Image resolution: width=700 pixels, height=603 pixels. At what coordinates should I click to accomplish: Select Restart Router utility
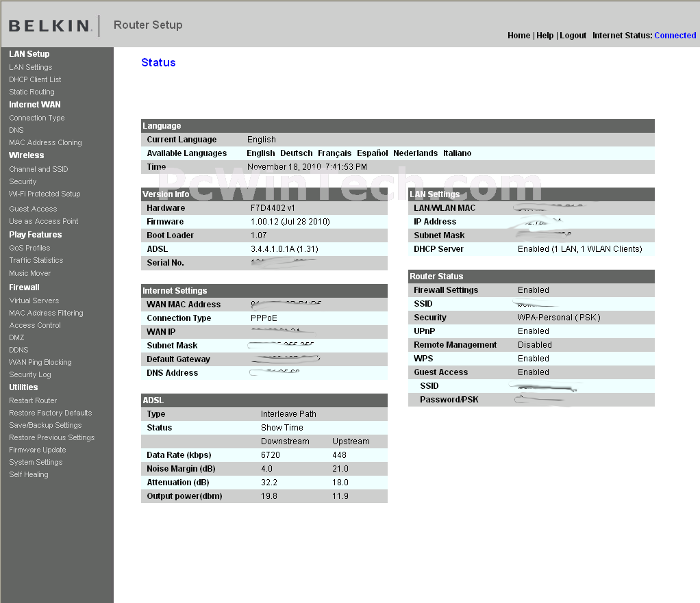pyautogui.click(x=33, y=400)
